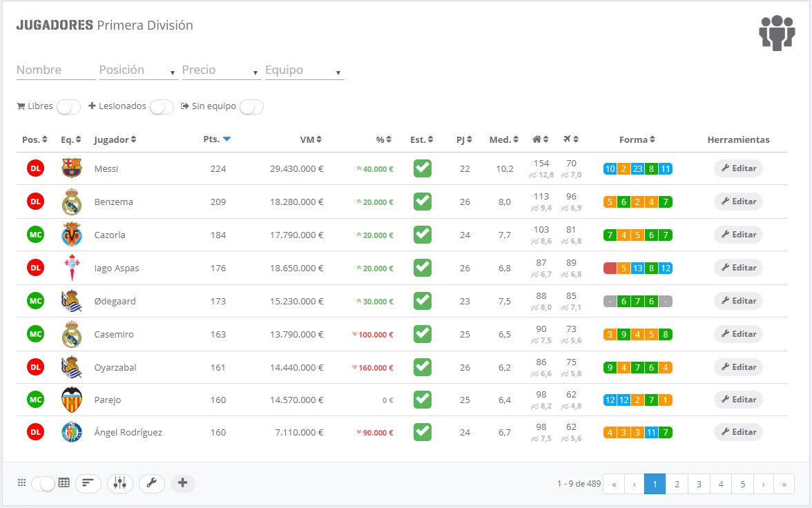812x508 pixels.
Task: Click Editar for Messi
Action: (739, 168)
